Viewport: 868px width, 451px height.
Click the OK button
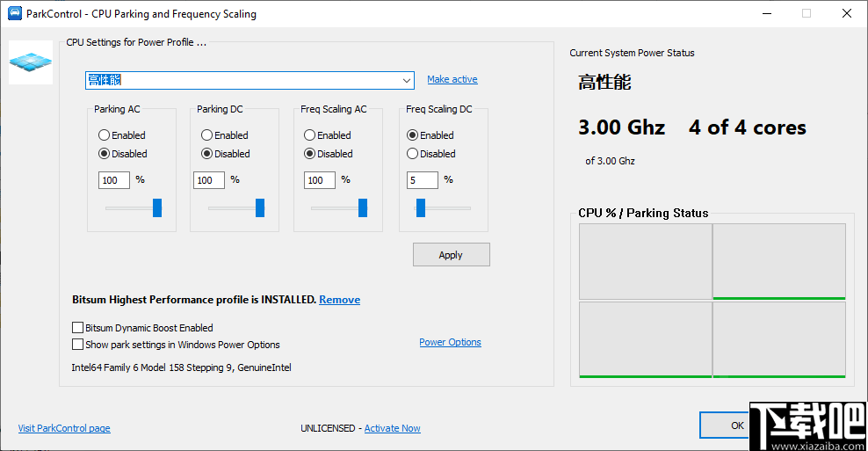725,426
